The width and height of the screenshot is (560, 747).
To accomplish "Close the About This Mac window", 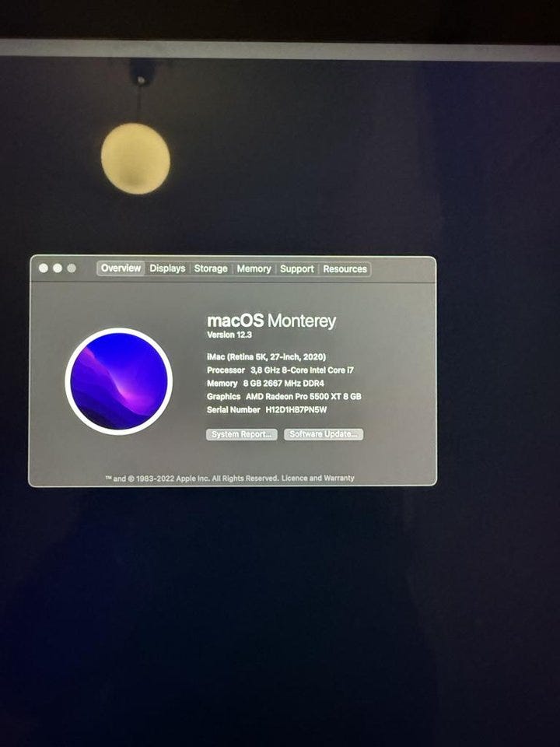I will click(44, 268).
